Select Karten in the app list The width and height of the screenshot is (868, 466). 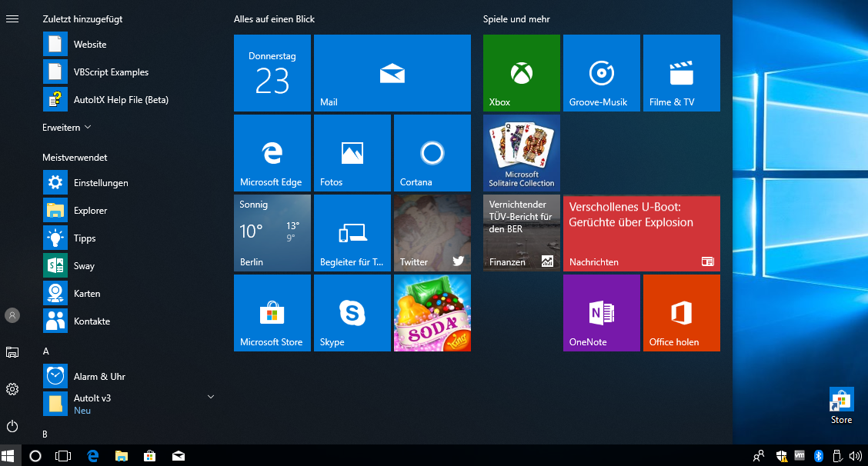coord(87,294)
